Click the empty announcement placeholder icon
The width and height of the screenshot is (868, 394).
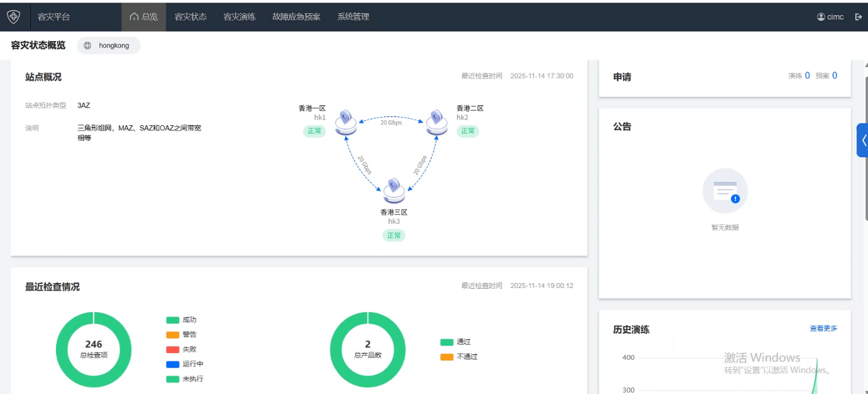[725, 191]
